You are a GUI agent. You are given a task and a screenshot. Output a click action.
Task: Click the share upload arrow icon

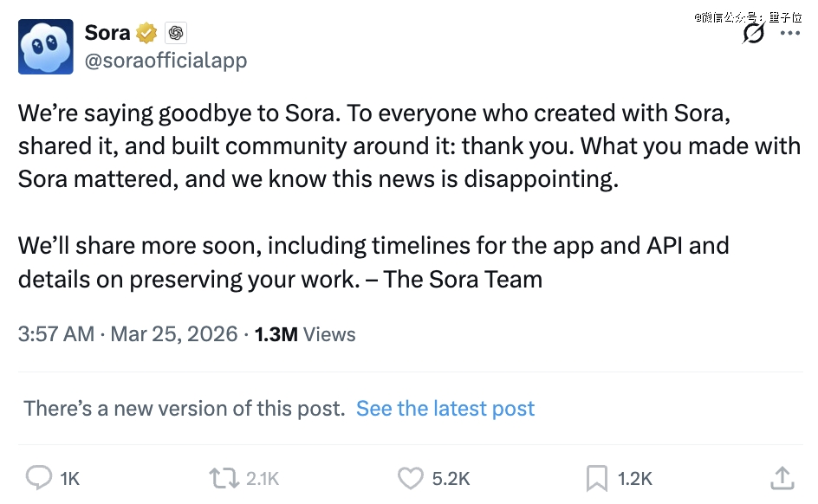782,478
